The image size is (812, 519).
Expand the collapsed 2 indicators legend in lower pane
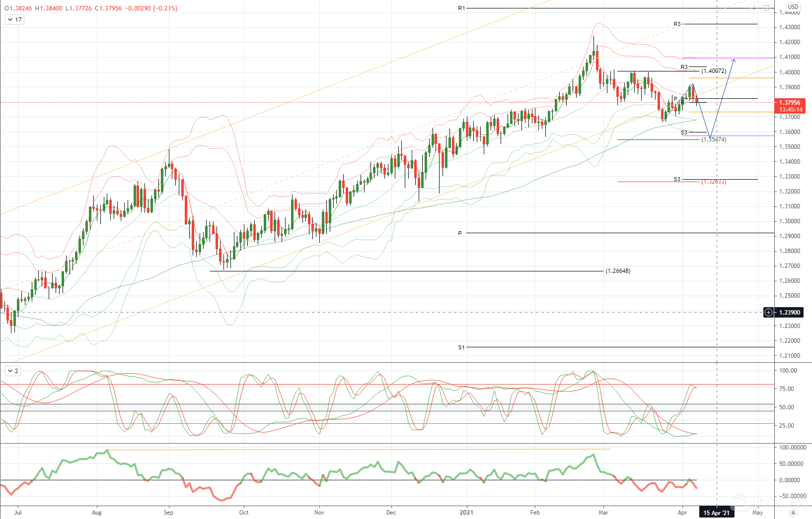[12, 371]
